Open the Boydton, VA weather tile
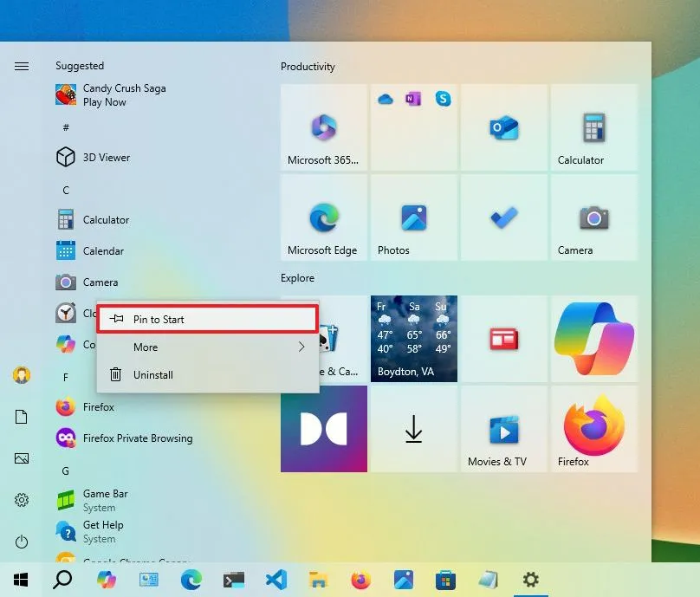Viewport: 700px width, 597px height. tap(413, 339)
